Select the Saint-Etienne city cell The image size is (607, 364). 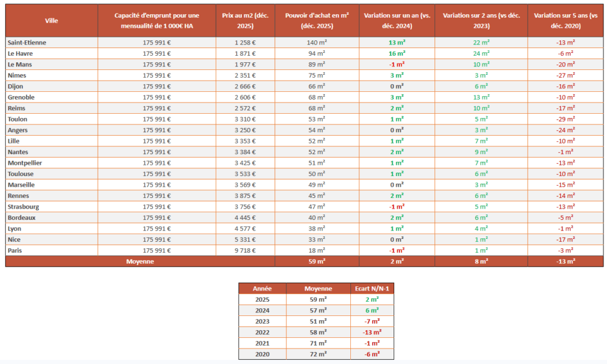[x=27, y=43]
